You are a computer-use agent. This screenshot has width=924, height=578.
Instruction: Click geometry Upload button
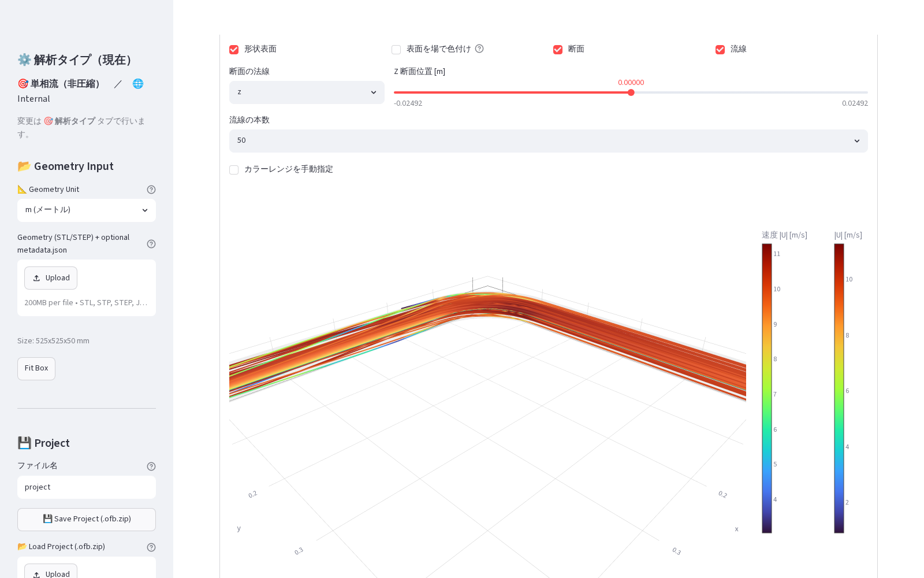coord(51,278)
